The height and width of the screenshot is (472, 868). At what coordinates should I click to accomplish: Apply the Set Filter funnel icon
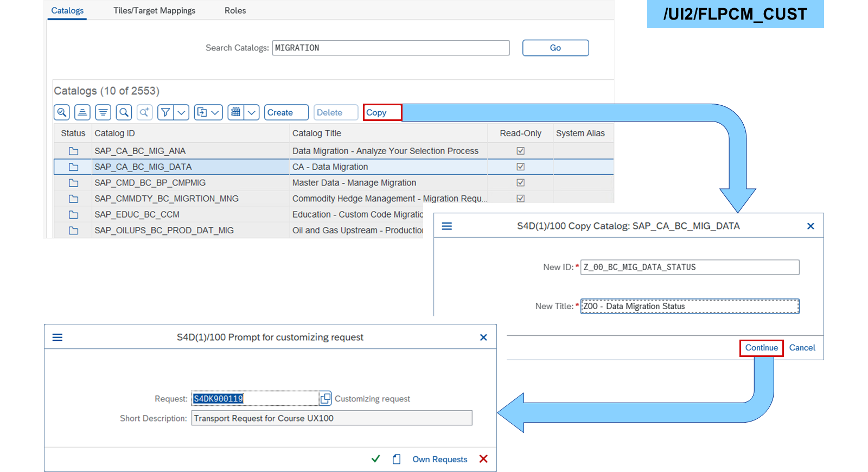pyautogui.click(x=165, y=112)
